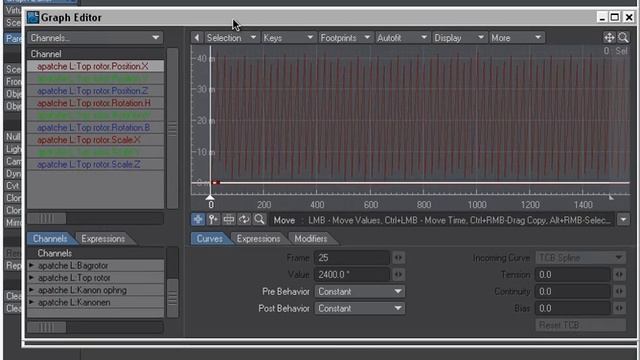The image size is (640, 360).
Task: Open the Channels... dropdown
Action: click(x=95, y=38)
